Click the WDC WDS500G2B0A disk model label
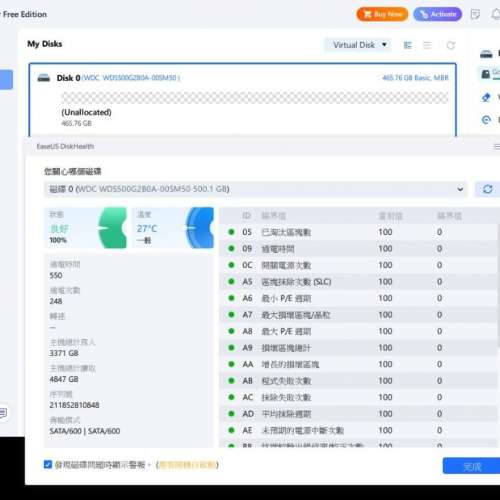This screenshot has height=500, width=500. pos(131,78)
